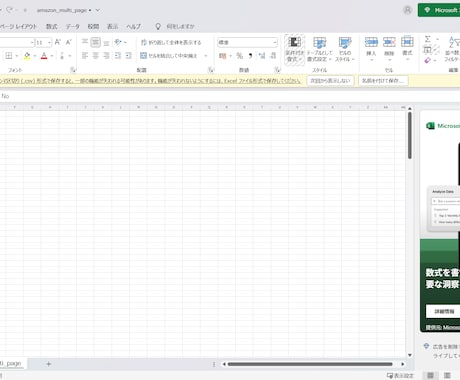
Task: Click the vertical scrollbar thumb
Action: [x=410, y=135]
